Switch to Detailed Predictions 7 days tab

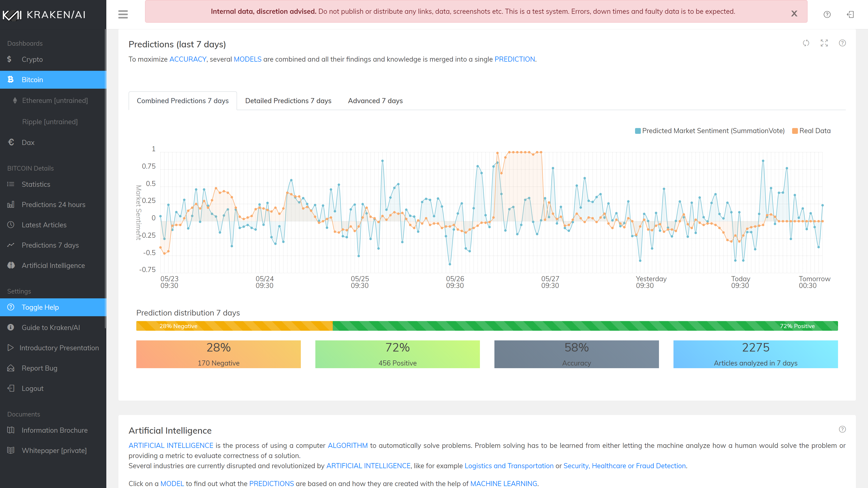(x=288, y=101)
